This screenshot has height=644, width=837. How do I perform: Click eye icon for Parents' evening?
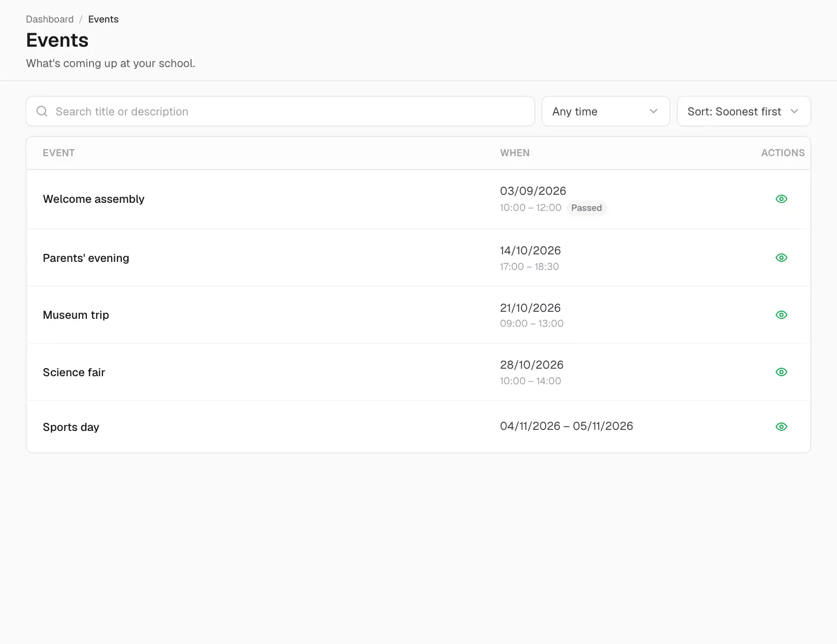tap(781, 258)
